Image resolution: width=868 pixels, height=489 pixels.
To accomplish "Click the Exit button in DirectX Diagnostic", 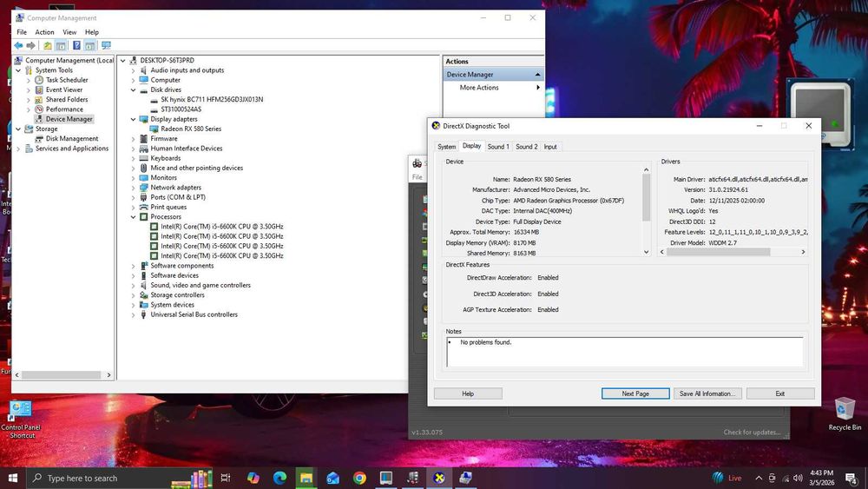I will (x=780, y=393).
